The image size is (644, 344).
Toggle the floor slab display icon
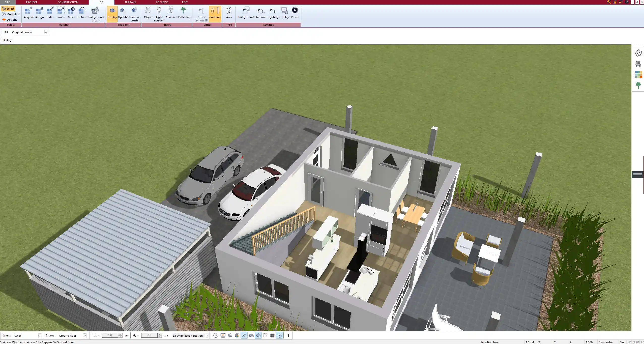tap(258, 335)
